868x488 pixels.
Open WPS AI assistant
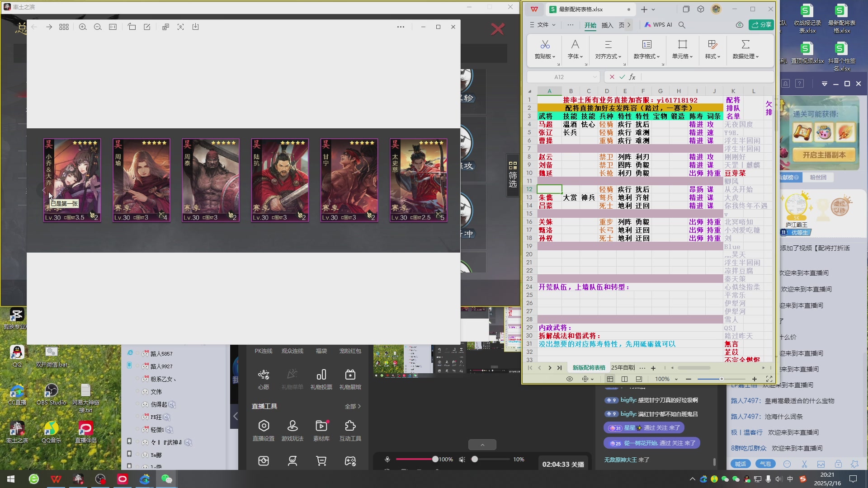658,25
